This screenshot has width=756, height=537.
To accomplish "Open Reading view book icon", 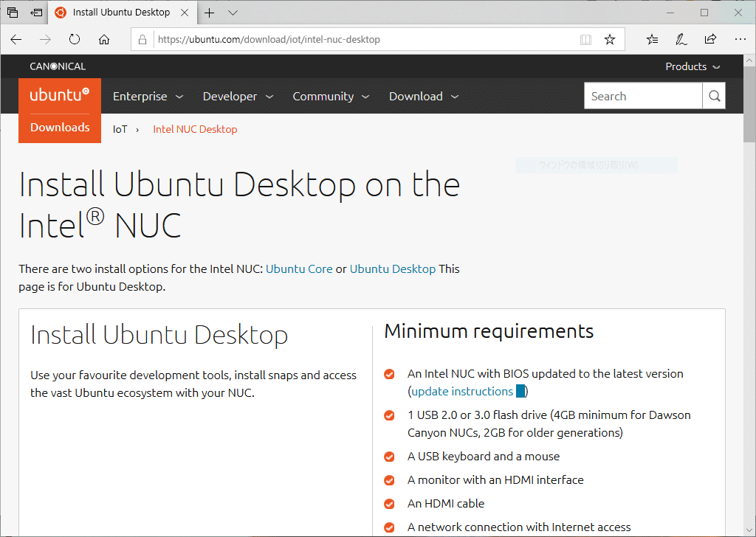I will [x=585, y=40].
